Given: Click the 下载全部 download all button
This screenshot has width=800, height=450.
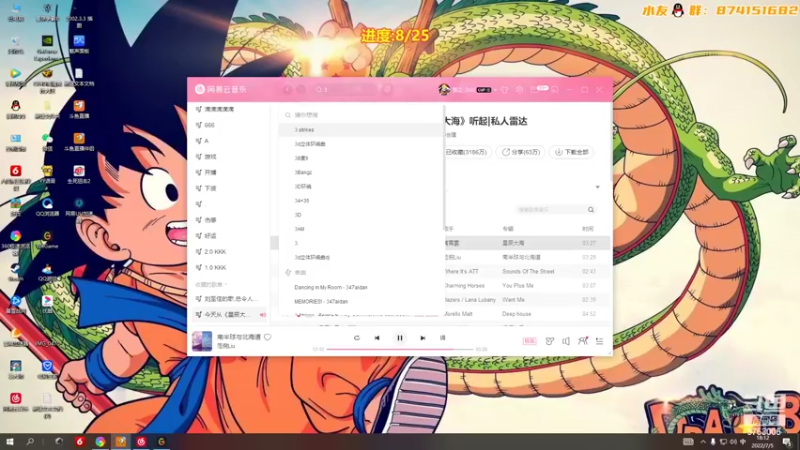Looking at the screenshot, I should tap(571, 152).
